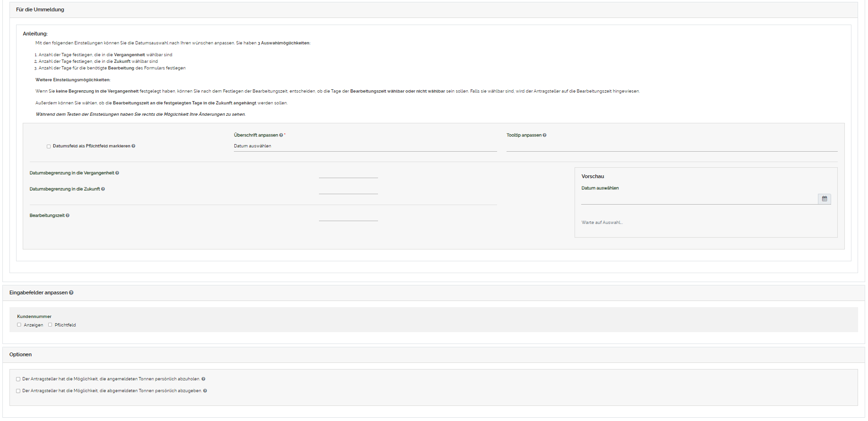Show help for Datumsbegrenzung in die Vergangenheit
Viewport: 868px width, 421px height.
(x=117, y=173)
